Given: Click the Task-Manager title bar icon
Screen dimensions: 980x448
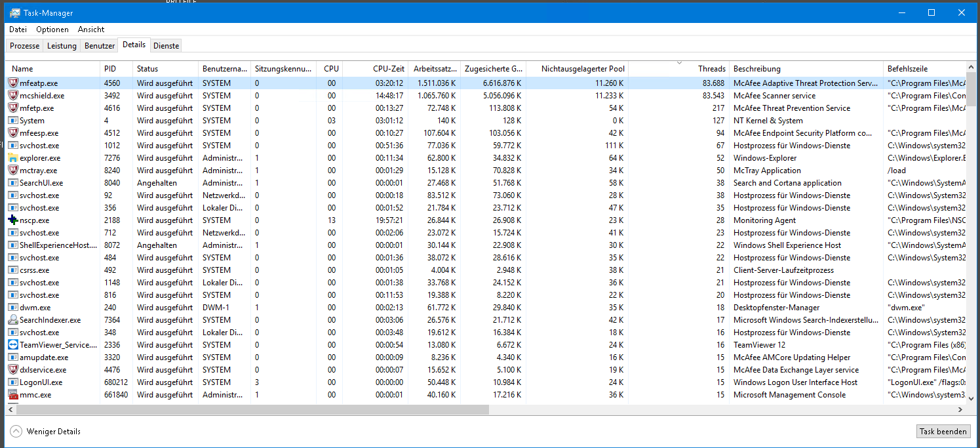Looking at the screenshot, I should point(14,12).
